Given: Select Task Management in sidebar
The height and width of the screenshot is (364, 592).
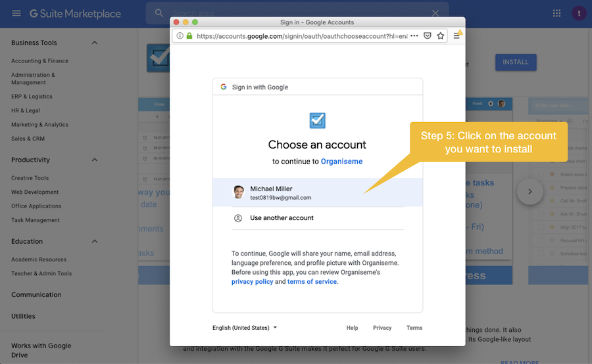Looking at the screenshot, I should tap(36, 220).
